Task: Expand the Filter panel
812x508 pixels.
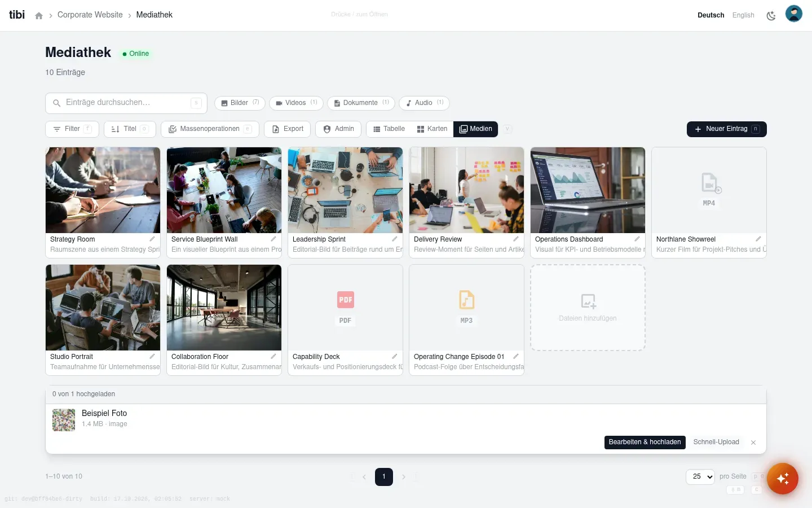Action: (x=72, y=129)
